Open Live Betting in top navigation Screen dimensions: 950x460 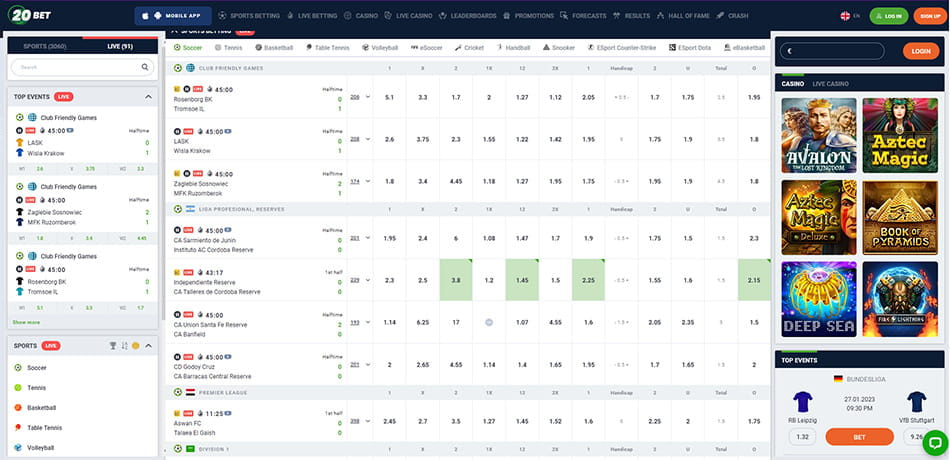(312, 16)
